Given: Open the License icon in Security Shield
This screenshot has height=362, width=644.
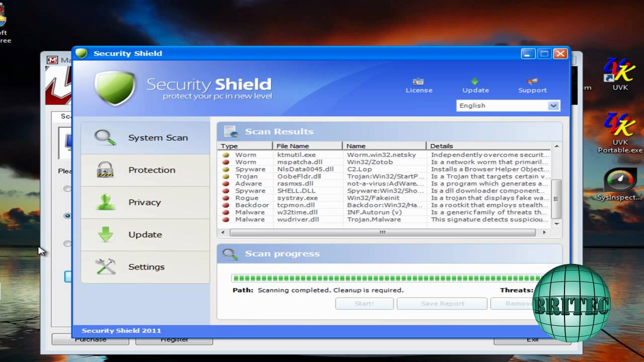Looking at the screenshot, I should 419,81.
